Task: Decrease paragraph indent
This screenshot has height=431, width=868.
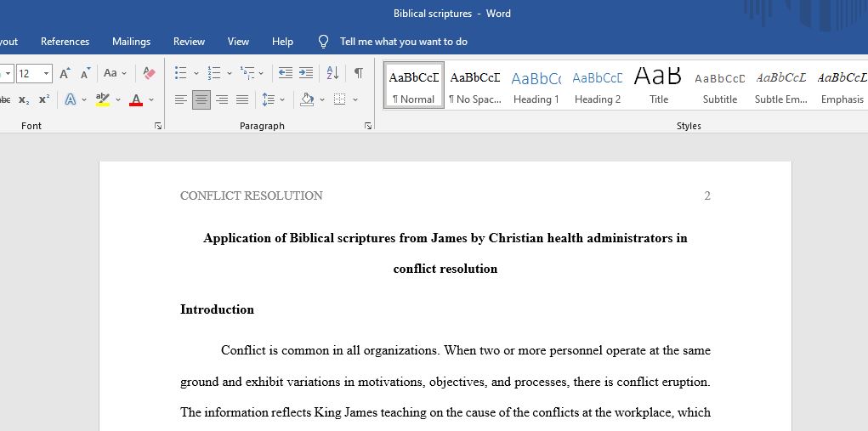Action: pos(285,73)
